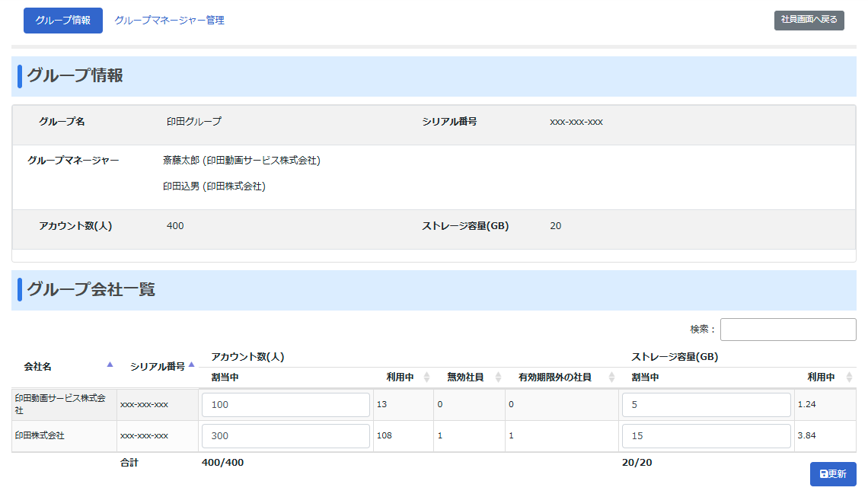Select storage allocation field showing 15
The width and height of the screenshot is (868, 497).
click(x=706, y=436)
